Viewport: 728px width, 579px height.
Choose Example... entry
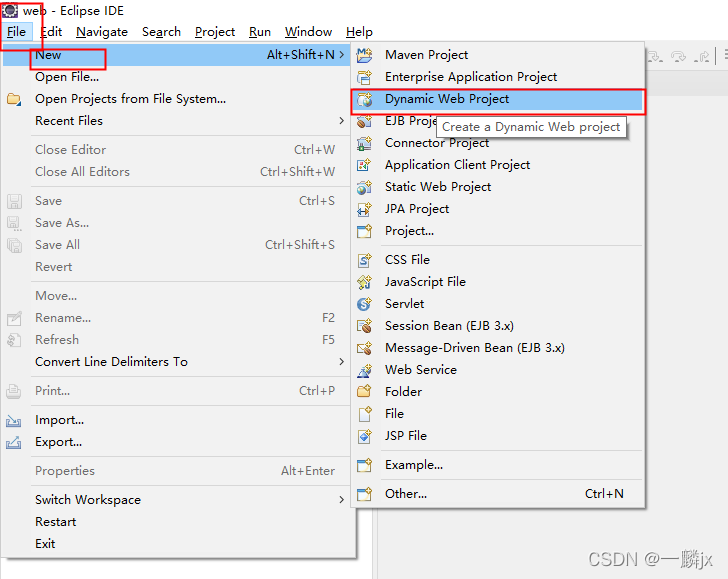(x=498, y=465)
